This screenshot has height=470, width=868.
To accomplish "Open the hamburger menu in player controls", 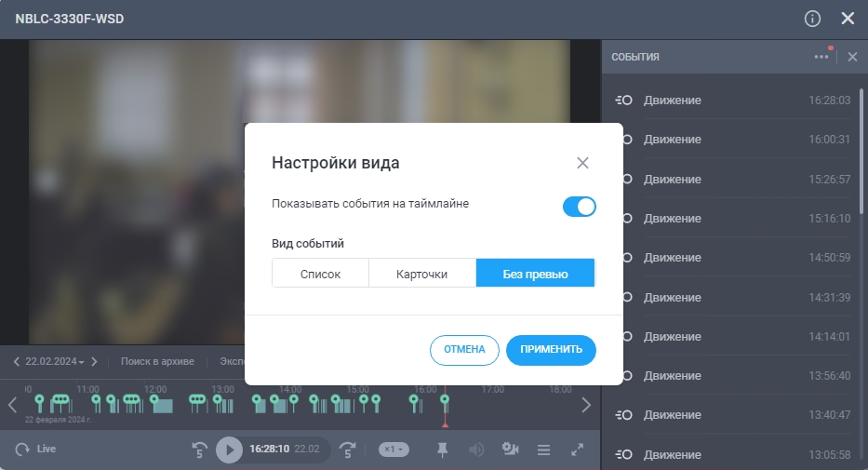I will pos(543,450).
